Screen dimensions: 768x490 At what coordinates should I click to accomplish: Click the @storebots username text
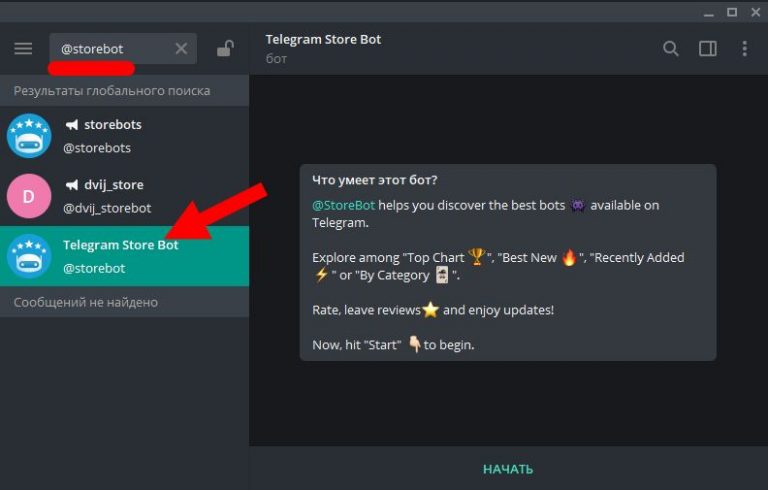click(97, 148)
